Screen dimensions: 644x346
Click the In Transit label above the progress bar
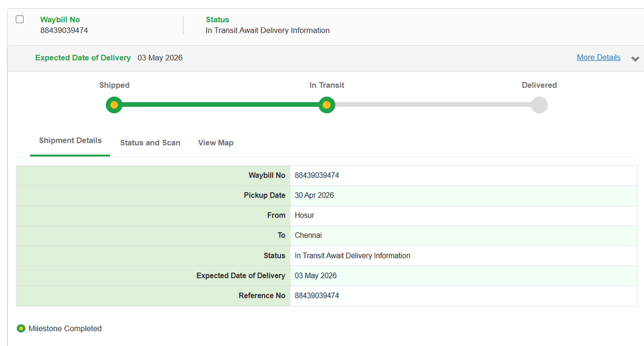pos(327,85)
